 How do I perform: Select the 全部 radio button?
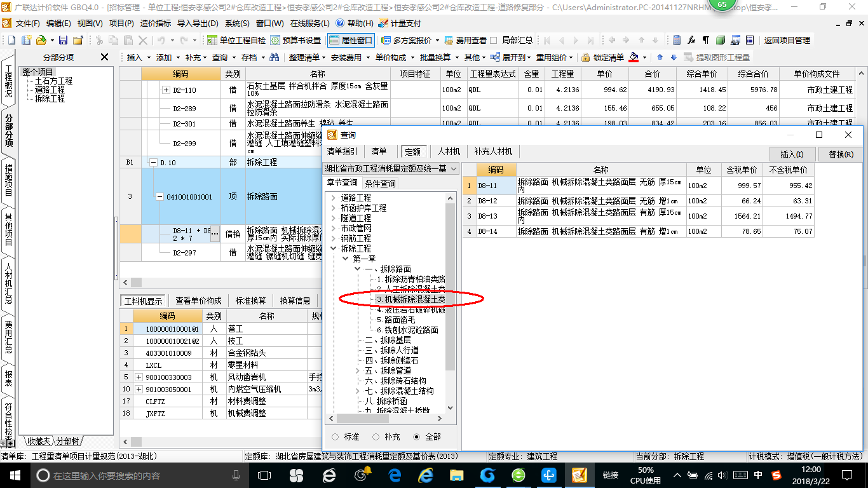[417, 437]
